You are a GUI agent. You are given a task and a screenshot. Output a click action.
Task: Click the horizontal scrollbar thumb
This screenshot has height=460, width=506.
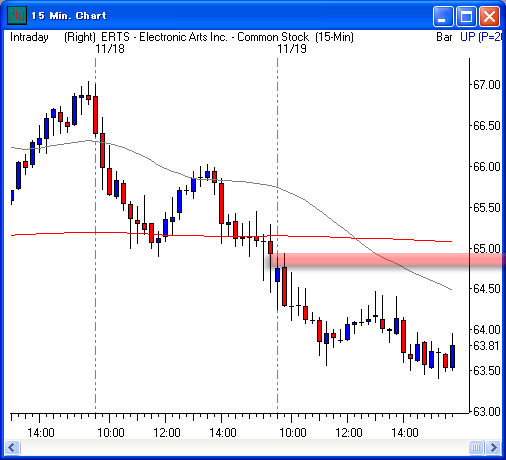click(476, 447)
